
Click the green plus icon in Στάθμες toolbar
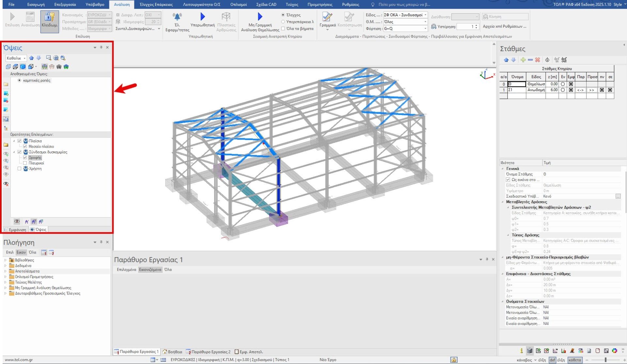click(x=523, y=60)
